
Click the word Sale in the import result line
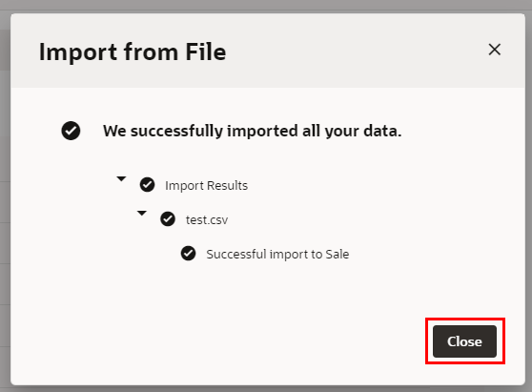(338, 255)
